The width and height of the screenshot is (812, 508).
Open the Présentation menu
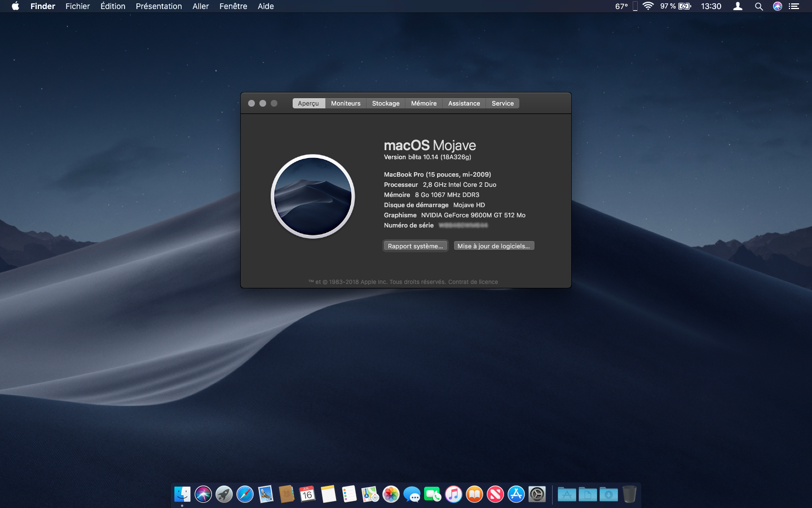point(159,6)
